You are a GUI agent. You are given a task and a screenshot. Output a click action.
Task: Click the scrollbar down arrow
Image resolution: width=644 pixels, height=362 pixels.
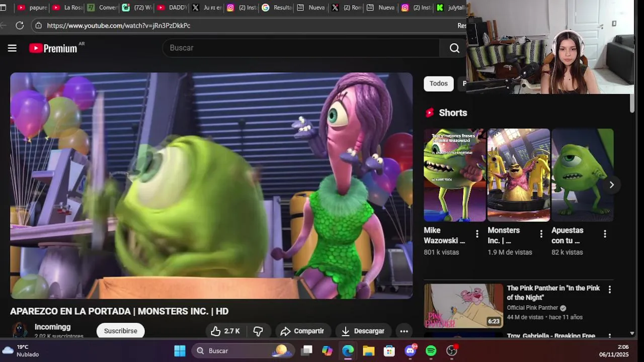coord(632,333)
